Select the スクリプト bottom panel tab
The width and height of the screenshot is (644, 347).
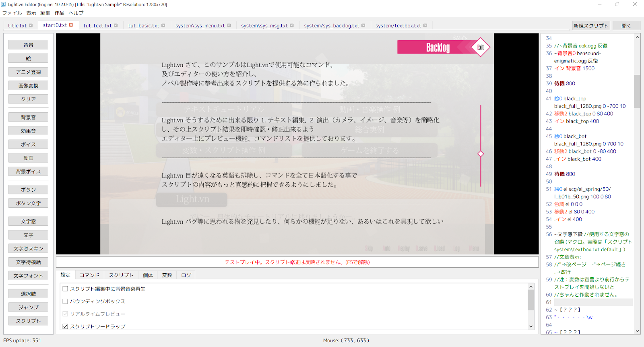[x=121, y=275]
